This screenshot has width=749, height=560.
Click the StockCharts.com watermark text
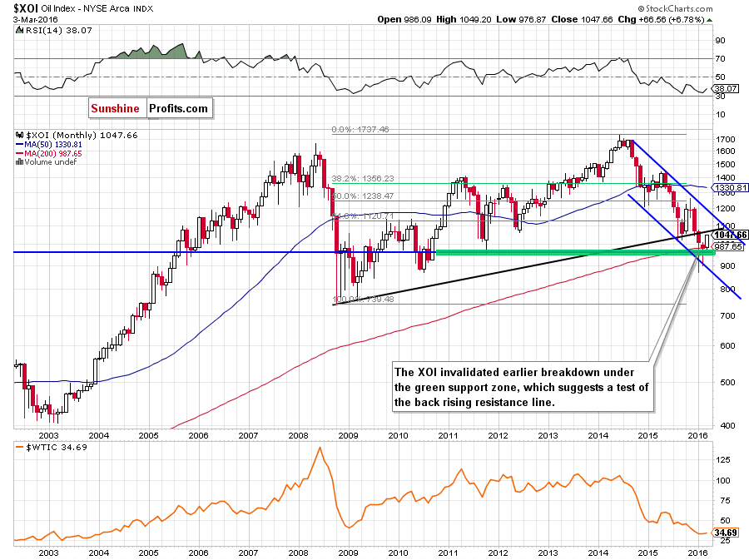[x=675, y=8]
